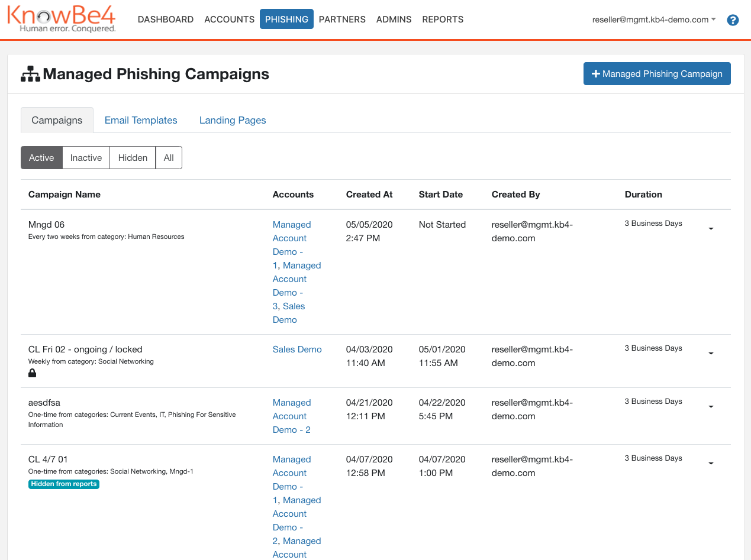Expand the actions dropdown for Mngd 06
Viewport: 751px width, 560px height.
(711, 228)
